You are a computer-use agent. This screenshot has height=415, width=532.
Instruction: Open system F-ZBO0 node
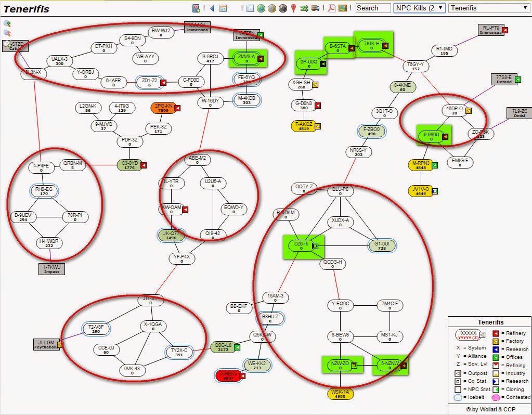(x=372, y=132)
